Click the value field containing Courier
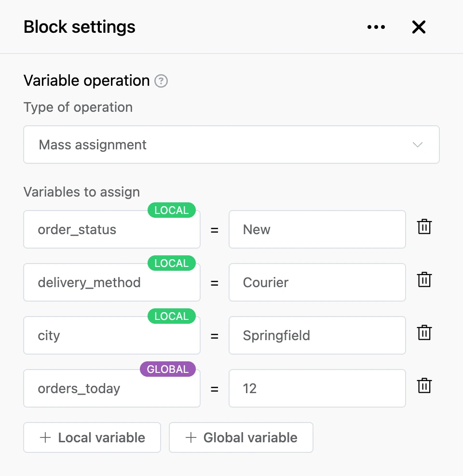463x476 pixels. pos(317,282)
